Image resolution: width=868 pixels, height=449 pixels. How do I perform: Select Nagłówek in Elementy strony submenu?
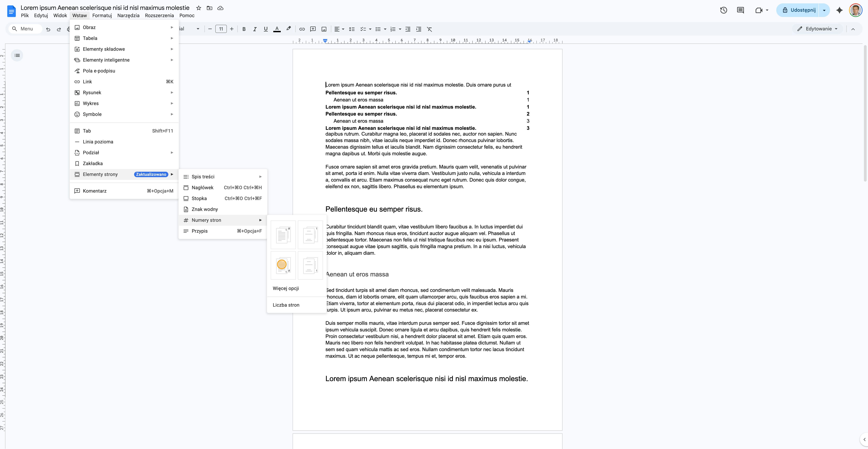[223, 188]
